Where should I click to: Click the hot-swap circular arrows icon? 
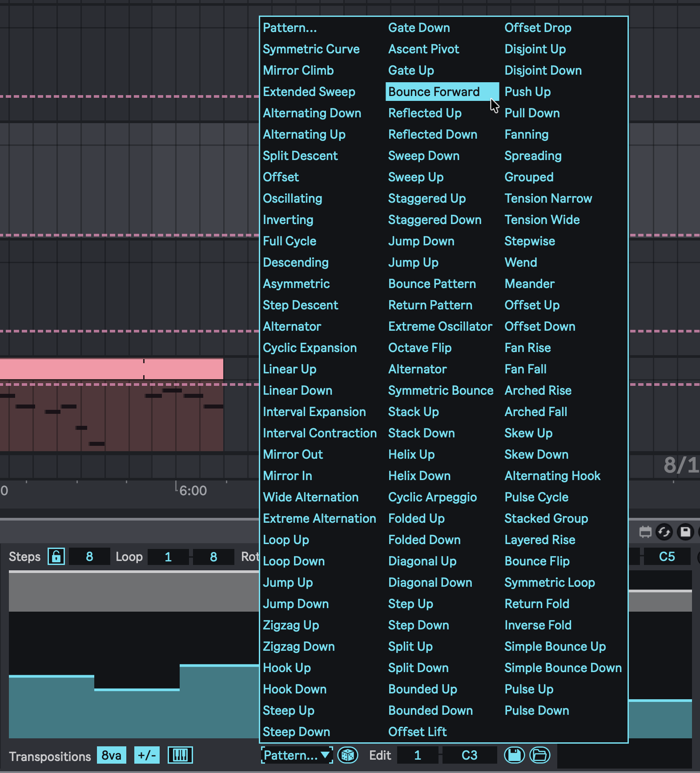(664, 532)
